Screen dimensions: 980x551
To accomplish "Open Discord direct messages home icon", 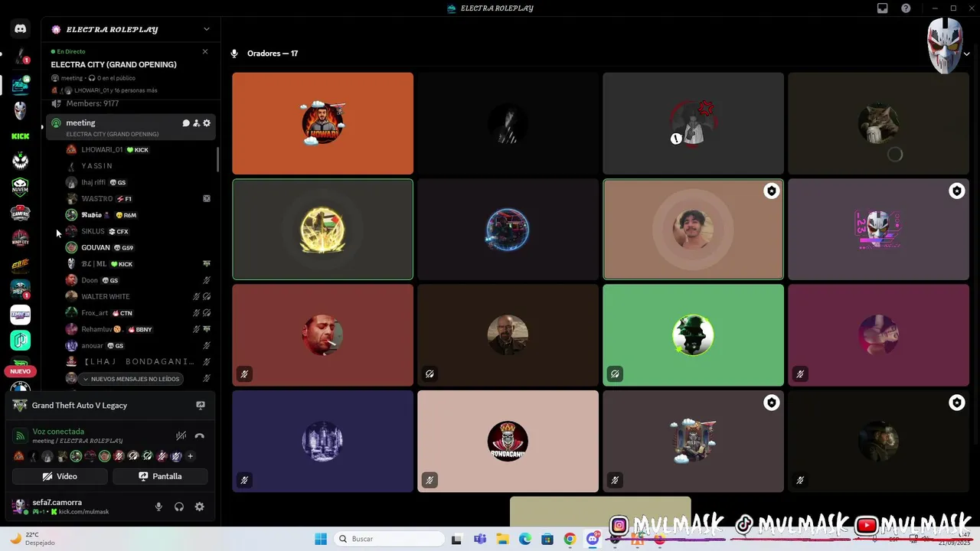I will click(x=21, y=29).
